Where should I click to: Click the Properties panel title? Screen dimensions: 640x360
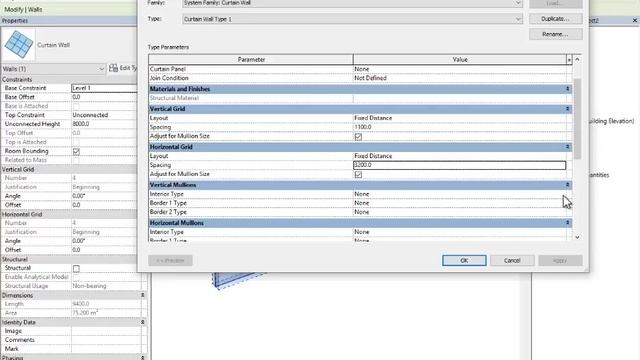15,20
